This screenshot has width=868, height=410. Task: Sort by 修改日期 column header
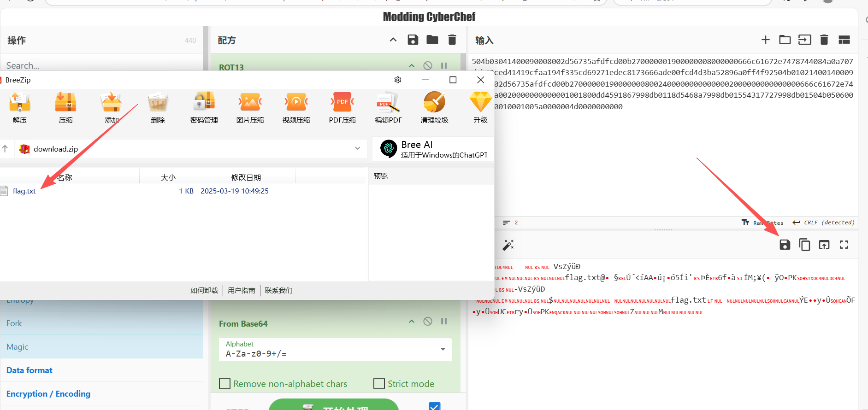[x=246, y=177]
